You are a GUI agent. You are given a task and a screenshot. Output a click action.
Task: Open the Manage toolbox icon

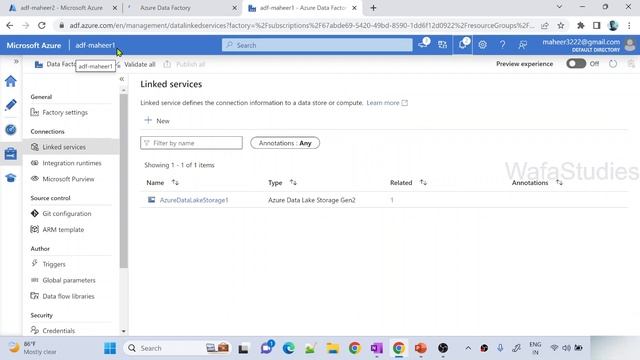coord(11,153)
